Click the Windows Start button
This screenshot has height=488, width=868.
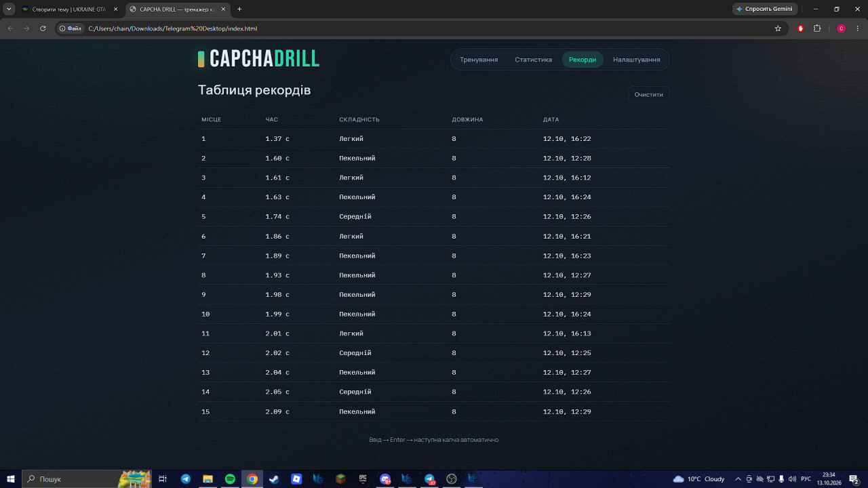[x=11, y=479]
